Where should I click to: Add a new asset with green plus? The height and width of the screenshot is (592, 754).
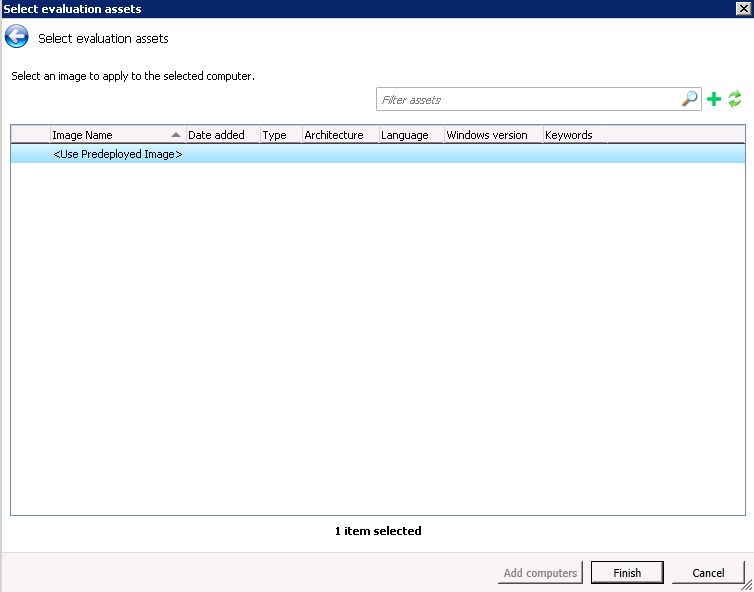(x=714, y=99)
